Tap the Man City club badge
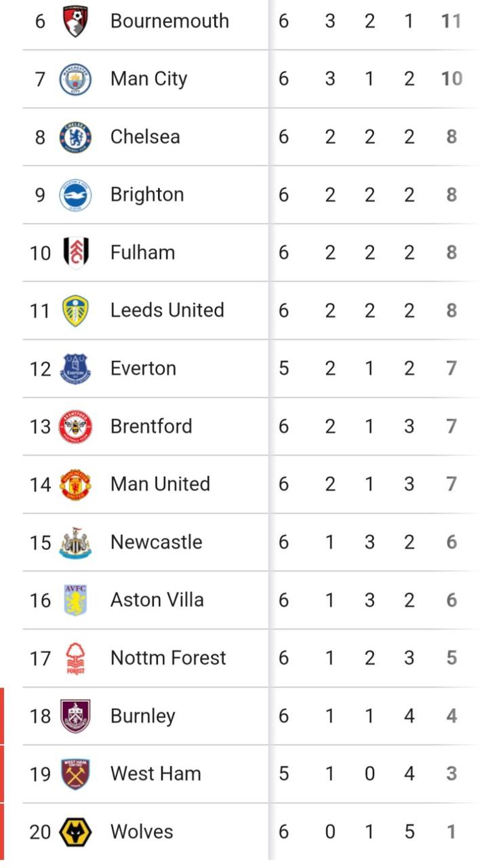This screenshot has width=482, height=868. 75,79
